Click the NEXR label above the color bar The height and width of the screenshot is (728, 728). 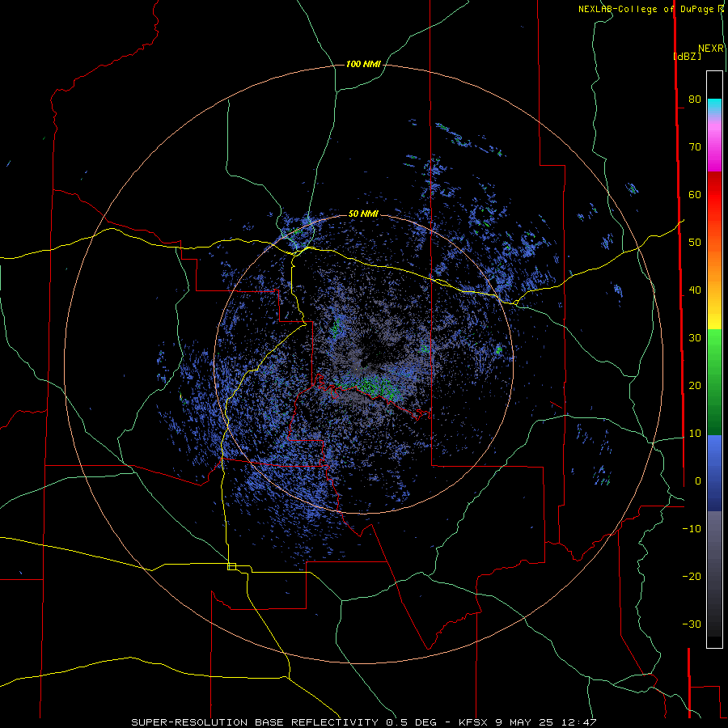click(x=711, y=49)
